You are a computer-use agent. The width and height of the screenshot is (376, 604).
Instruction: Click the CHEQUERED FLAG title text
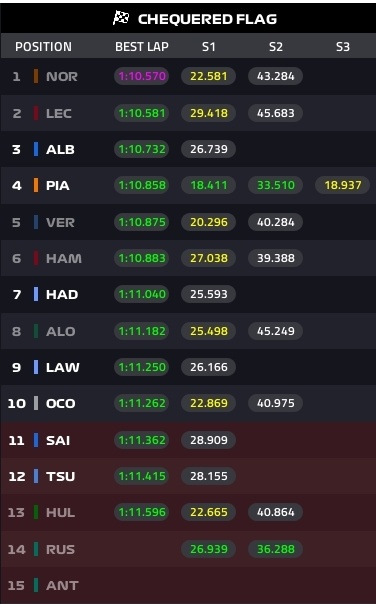point(207,19)
